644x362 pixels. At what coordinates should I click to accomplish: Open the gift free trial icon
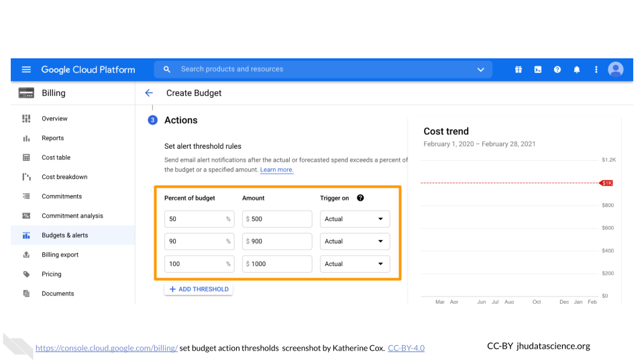click(519, 70)
